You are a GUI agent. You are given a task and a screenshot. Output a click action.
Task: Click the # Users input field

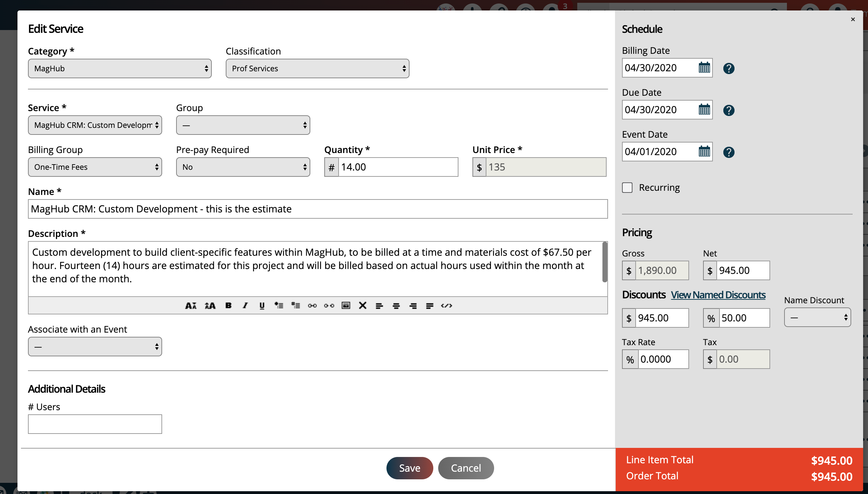95,424
